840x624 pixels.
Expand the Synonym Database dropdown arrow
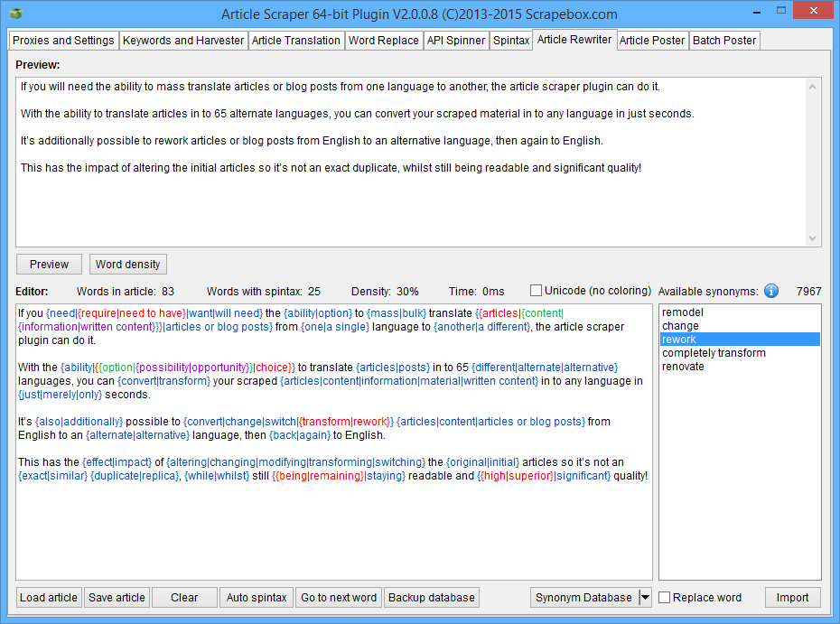click(x=645, y=598)
